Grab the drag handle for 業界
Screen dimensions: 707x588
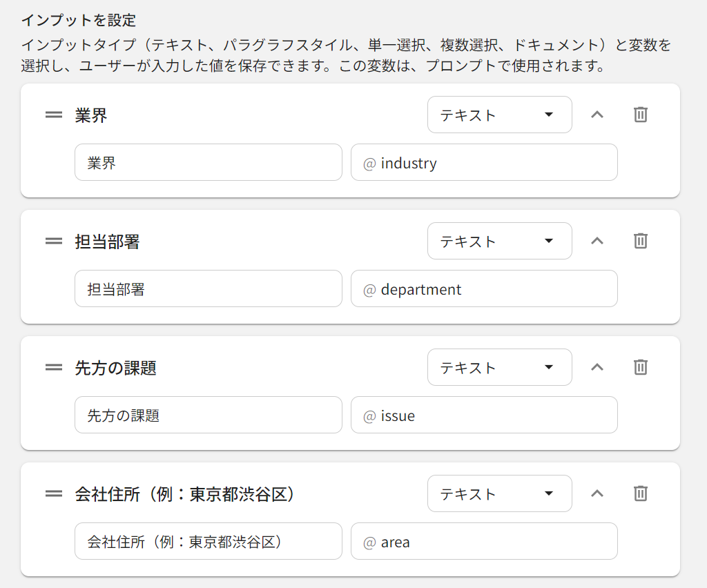click(x=54, y=115)
